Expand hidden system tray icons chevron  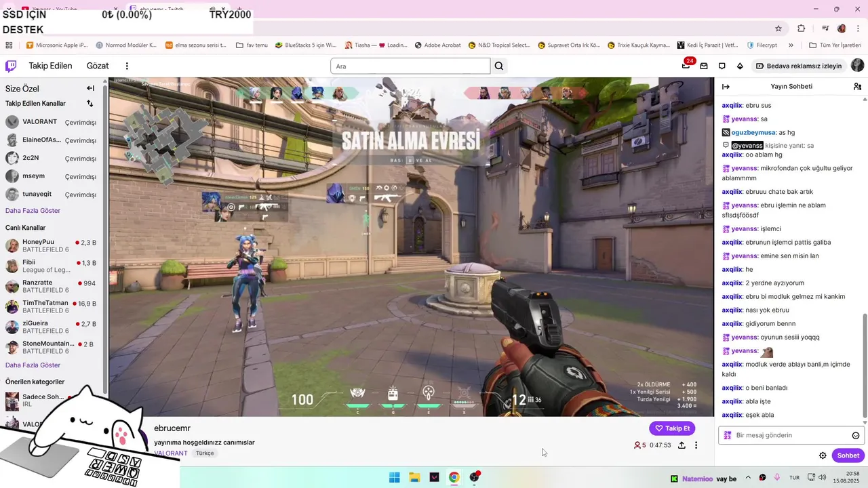pos(748,478)
